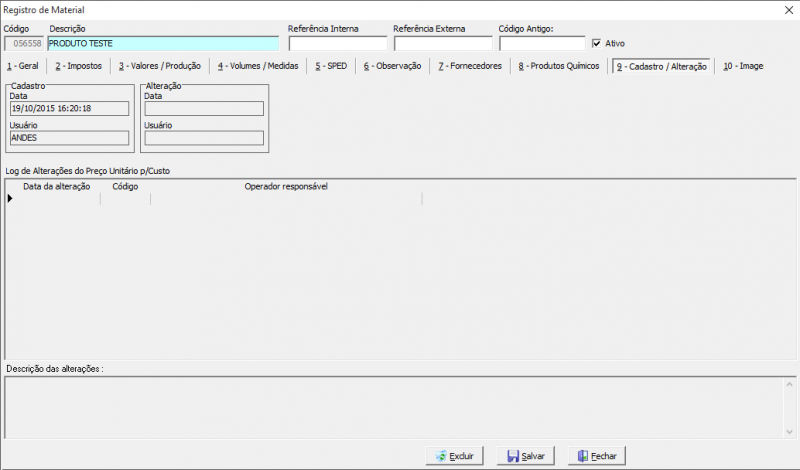Open the 3 - Valores / Produção tab
800x470 pixels.
pyautogui.click(x=160, y=66)
